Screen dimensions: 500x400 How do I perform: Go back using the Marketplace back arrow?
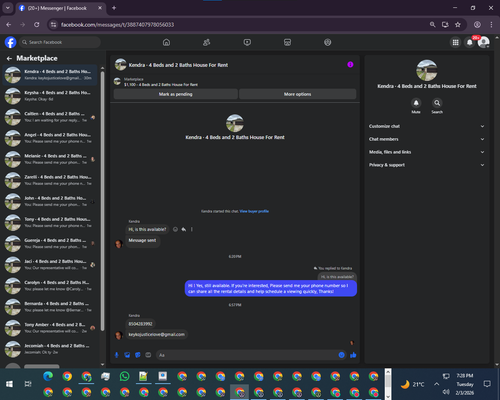[9, 58]
